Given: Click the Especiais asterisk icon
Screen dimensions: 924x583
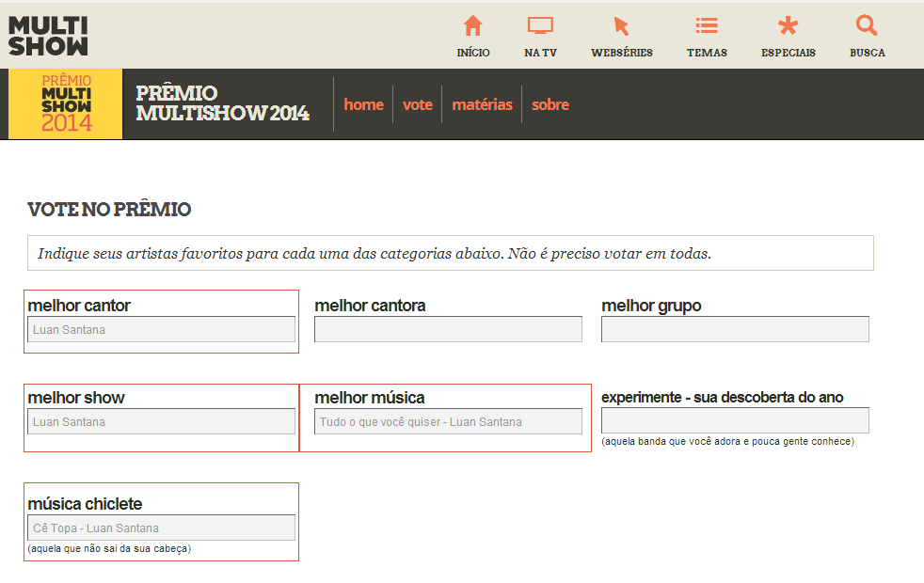Looking at the screenshot, I should (x=788, y=25).
